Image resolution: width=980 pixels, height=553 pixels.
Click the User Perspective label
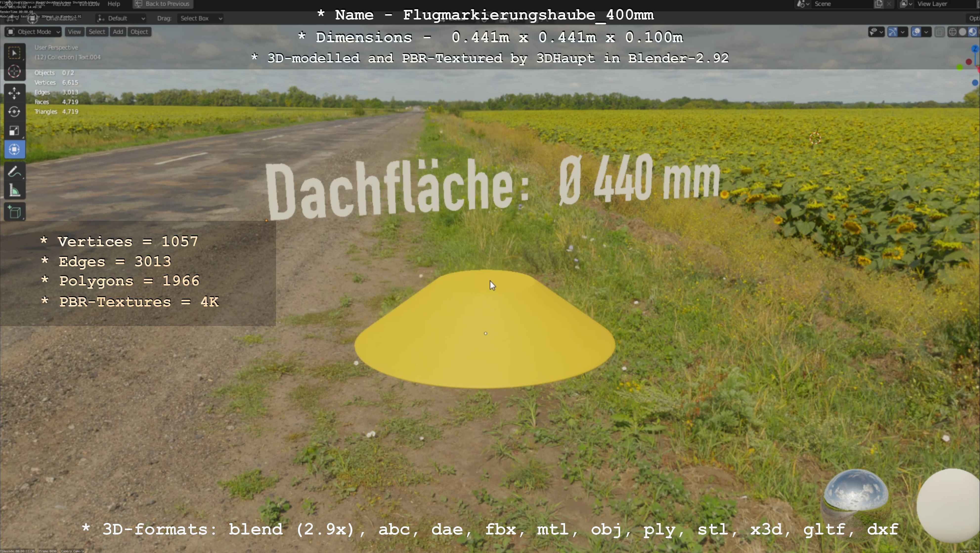click(56, 47)
